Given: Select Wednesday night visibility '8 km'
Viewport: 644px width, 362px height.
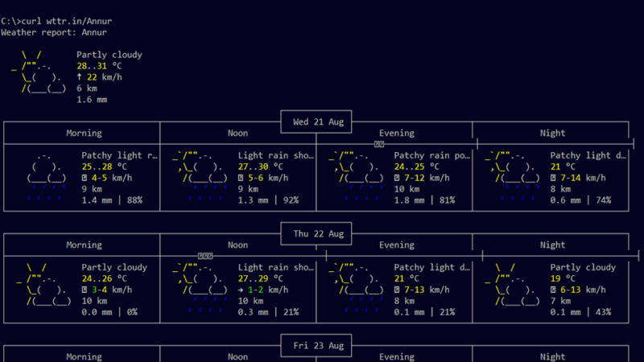Looking at the screenshot, I should [560, 189].
